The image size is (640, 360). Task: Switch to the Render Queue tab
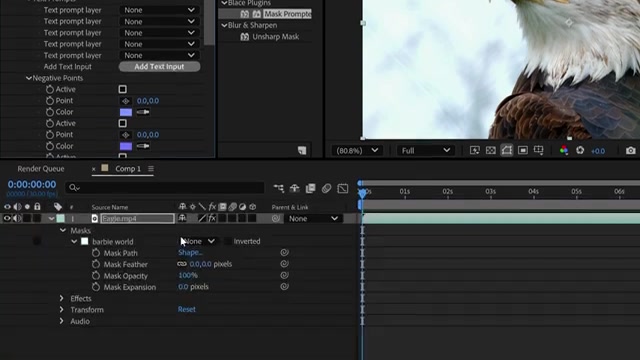pos(41,169)
